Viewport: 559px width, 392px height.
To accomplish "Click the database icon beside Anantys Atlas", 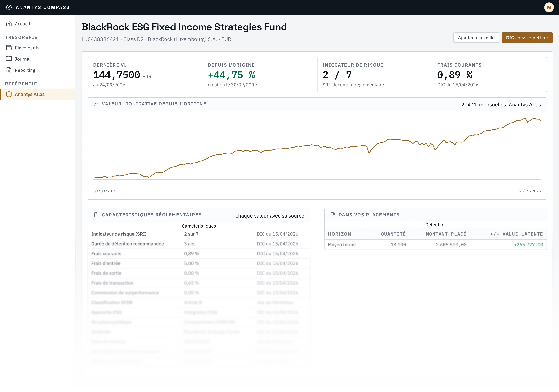I will (9, 94).
